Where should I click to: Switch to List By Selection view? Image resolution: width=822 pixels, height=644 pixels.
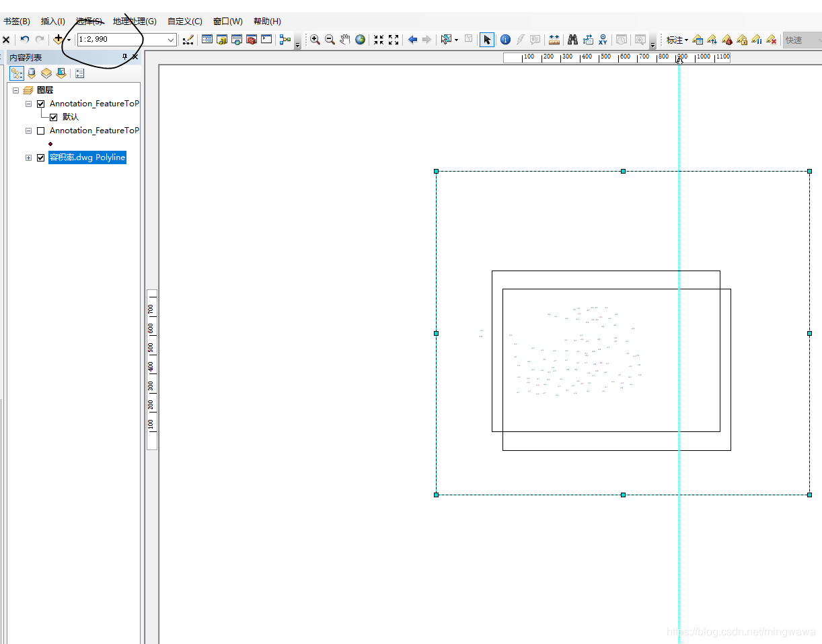coord(61,73)
